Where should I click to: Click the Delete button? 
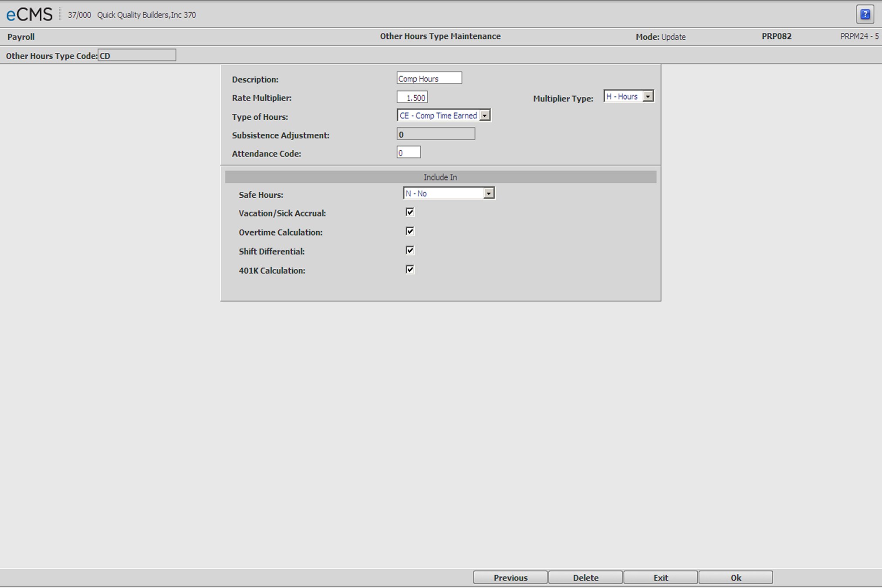[585, 578]
